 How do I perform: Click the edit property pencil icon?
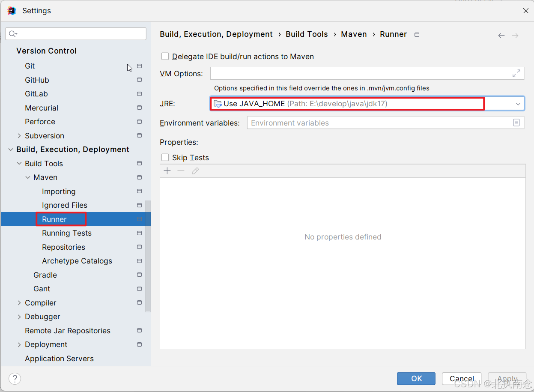[195, 171]
